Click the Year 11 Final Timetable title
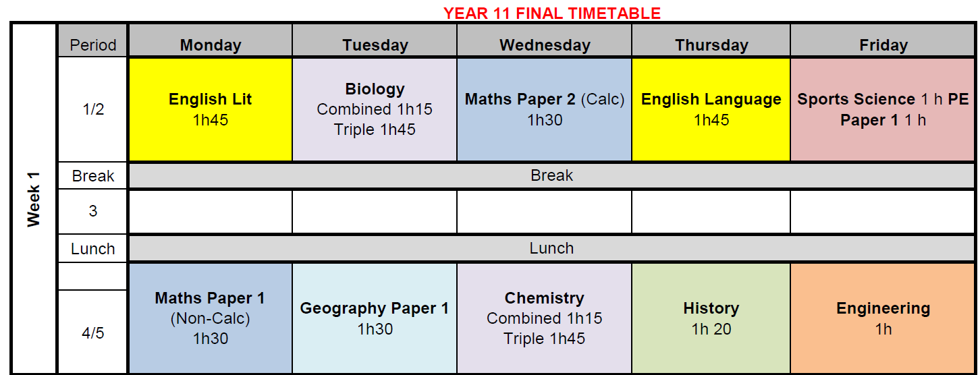This screenshot has height=375, width=980. [551, 12]
